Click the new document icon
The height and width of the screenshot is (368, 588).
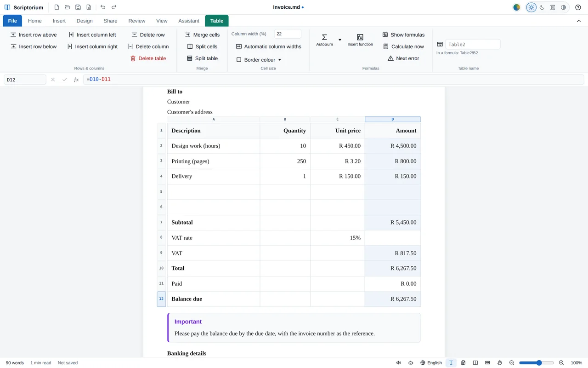(x=57, y=7)
